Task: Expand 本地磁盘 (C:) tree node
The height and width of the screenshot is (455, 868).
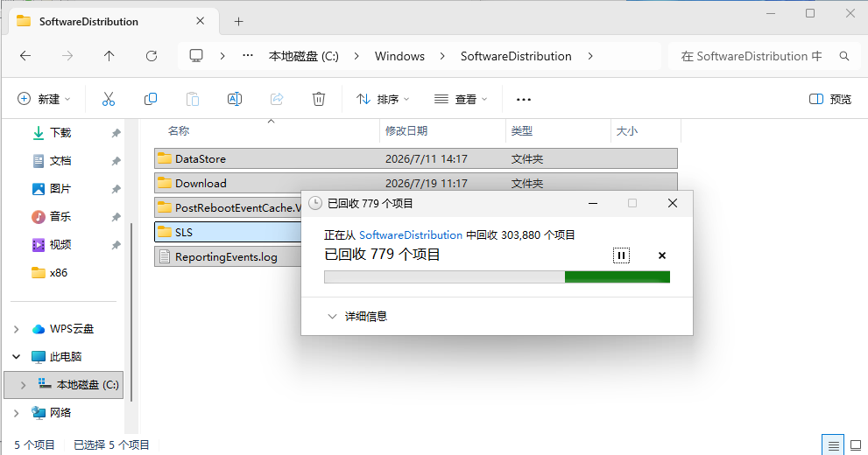Action: (x=23, y=385)
